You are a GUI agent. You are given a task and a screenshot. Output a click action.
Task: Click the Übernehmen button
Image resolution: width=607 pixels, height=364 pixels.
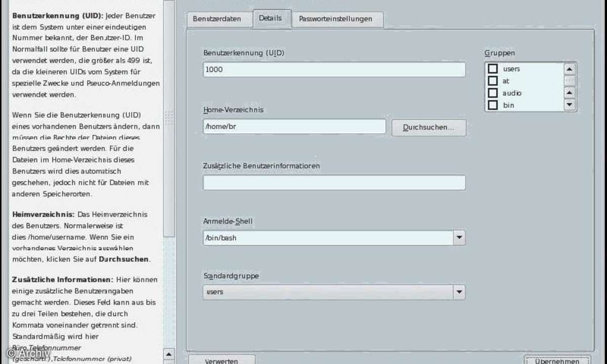coord(556,360)
